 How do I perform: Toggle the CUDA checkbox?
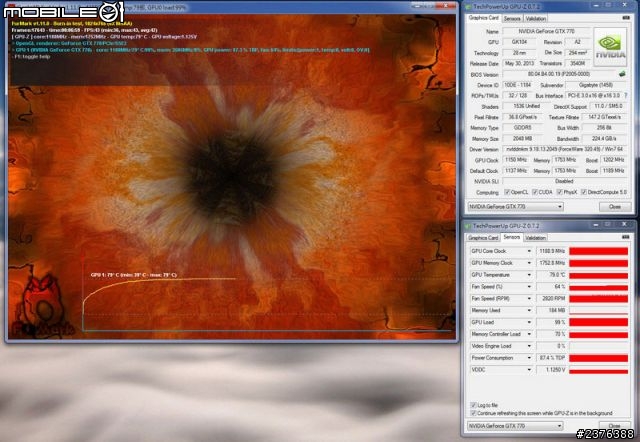click(535, 192)
